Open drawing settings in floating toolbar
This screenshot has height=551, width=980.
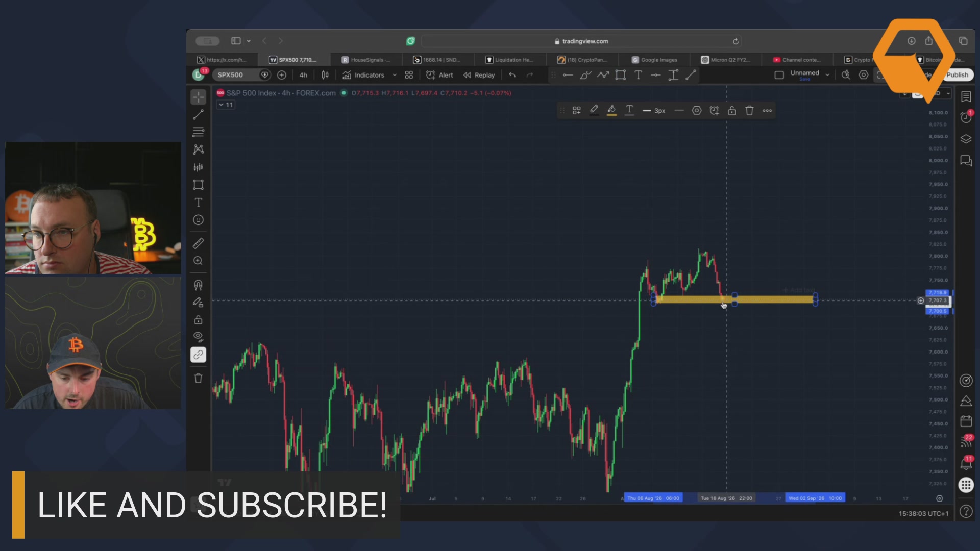click(697, 110)
